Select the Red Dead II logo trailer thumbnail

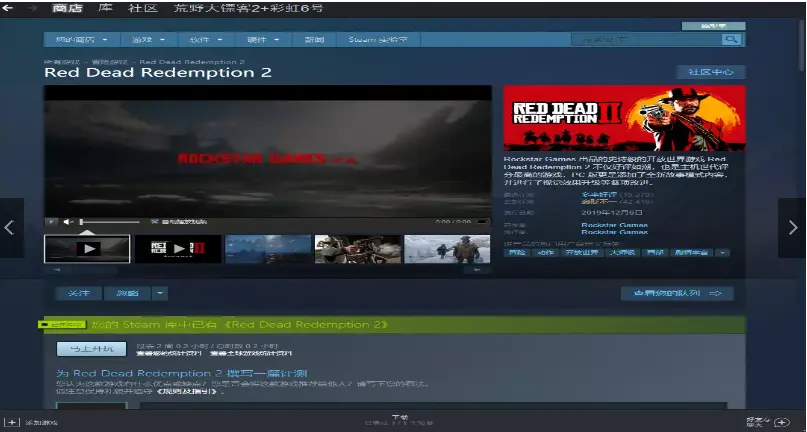(178, 249)
